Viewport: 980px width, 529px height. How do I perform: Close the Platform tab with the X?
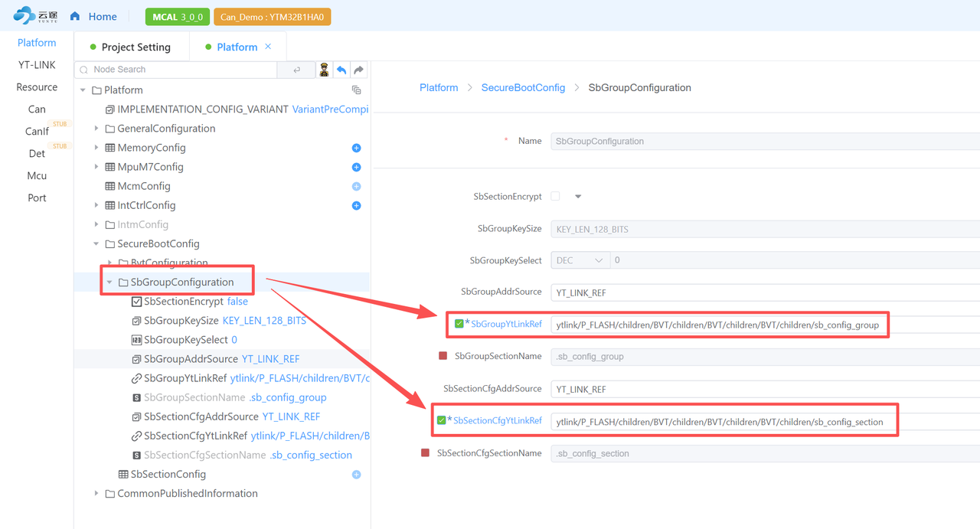click(268, 47)
